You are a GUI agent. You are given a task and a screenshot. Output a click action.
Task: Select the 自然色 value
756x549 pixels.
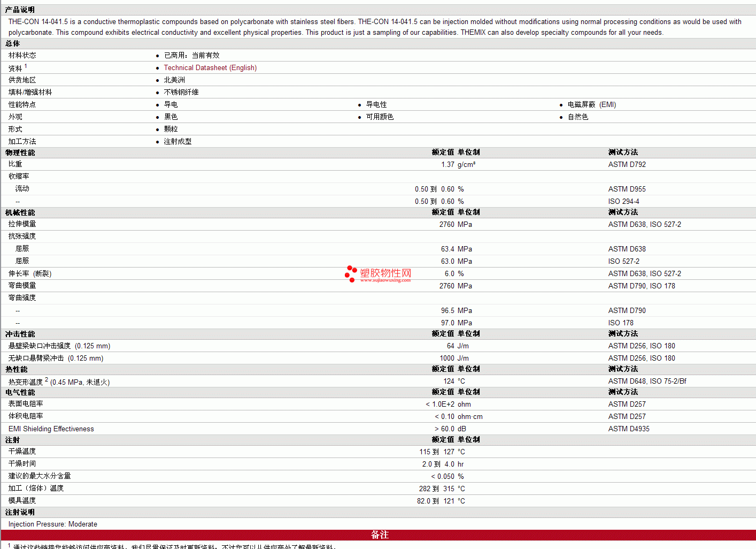click(x=578, y=117)
